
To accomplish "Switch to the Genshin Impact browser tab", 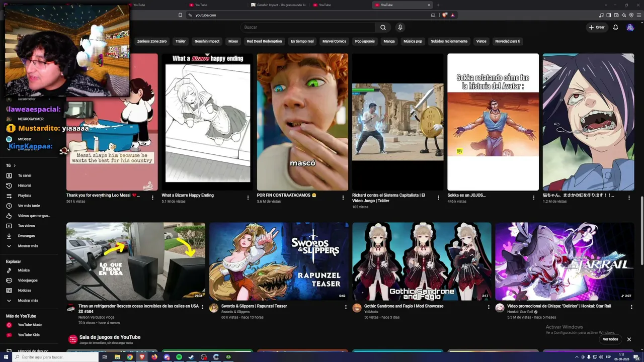I will click(278, 5).
